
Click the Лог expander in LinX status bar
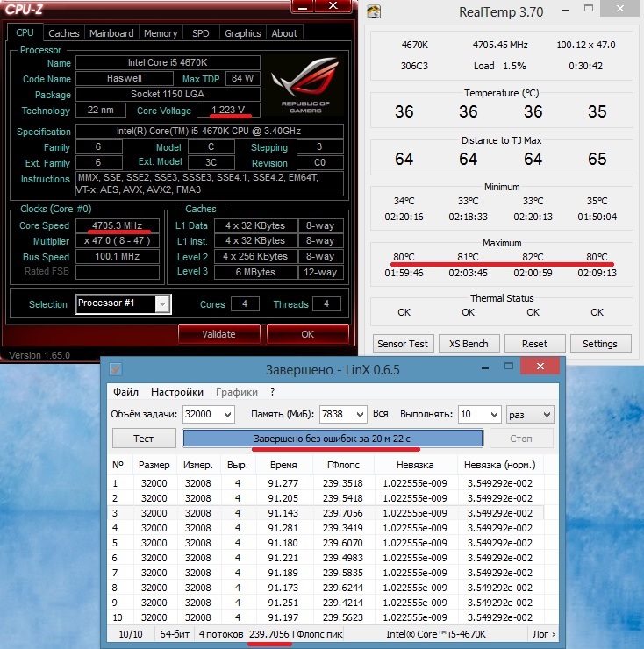pos(544,634)
